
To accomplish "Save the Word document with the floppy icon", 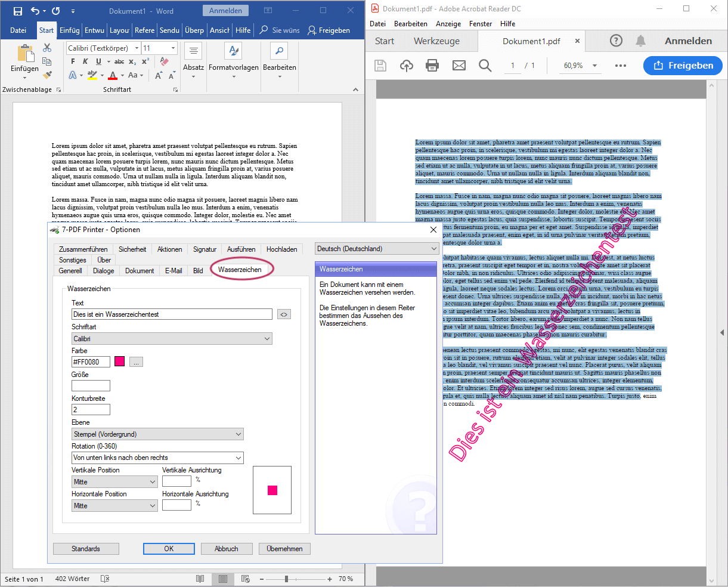I will 18,11.
